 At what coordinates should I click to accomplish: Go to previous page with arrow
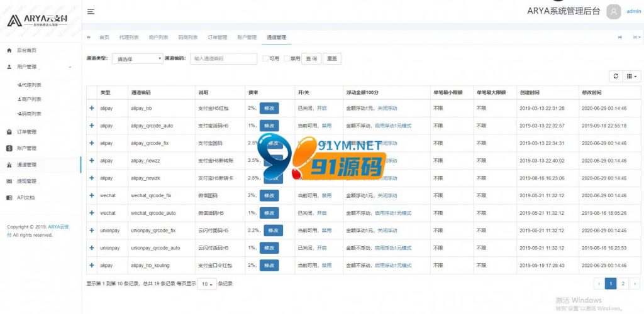599,284
